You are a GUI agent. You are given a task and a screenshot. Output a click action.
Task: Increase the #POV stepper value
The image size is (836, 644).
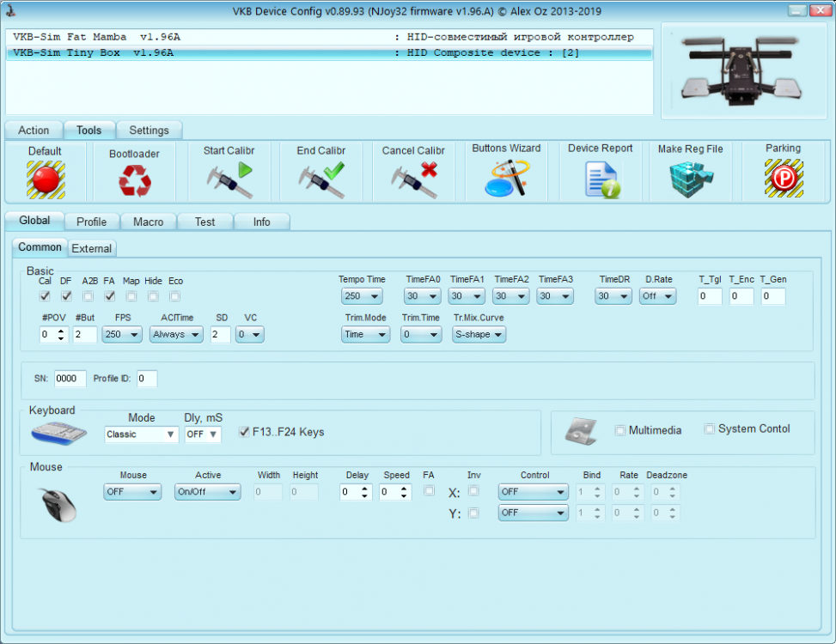point(61,331)
